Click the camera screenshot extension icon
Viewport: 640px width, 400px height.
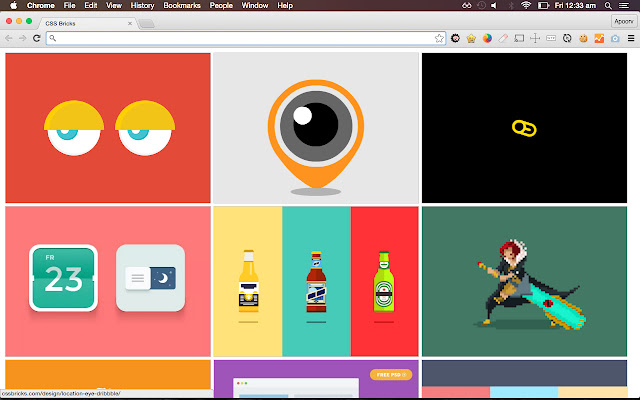click(615, 38)
